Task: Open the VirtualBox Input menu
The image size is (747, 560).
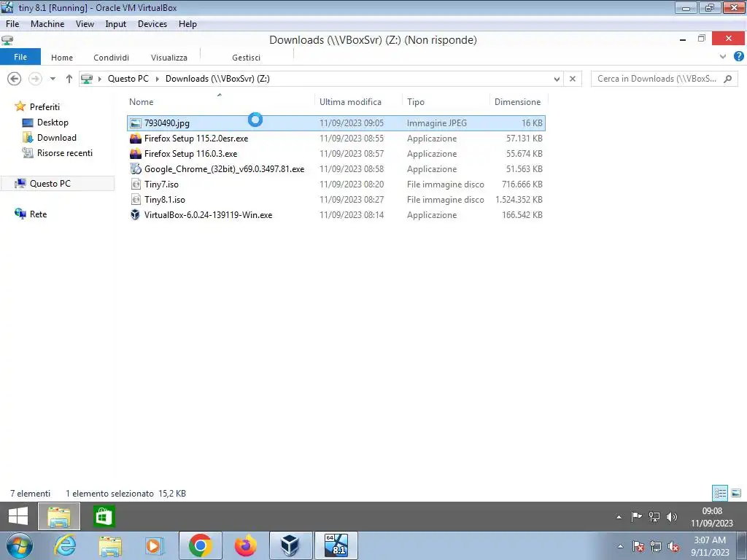Action: (116, 24)
